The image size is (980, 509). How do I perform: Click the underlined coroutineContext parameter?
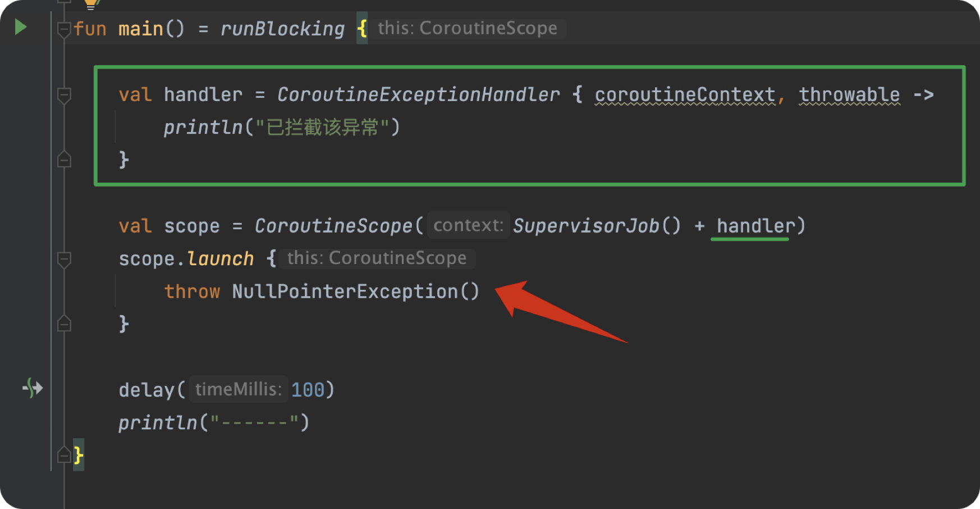(685, 95)
